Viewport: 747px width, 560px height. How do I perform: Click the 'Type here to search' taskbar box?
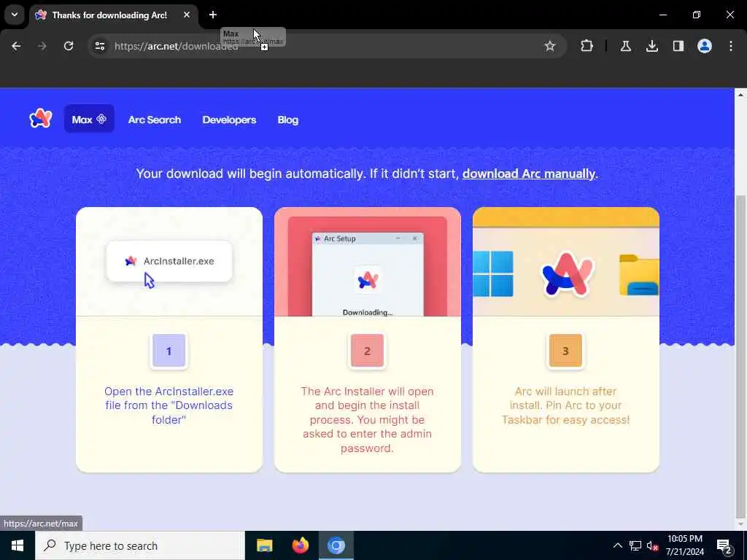pos(139,545)
